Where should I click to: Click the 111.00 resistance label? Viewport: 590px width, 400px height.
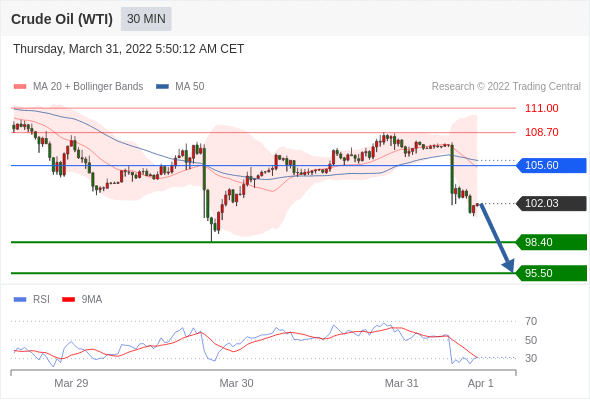[541, 108]
